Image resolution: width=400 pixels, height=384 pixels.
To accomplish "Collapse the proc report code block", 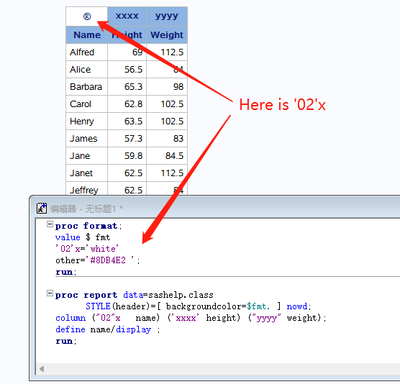I will pyautogui.click(x=50, y=294).
